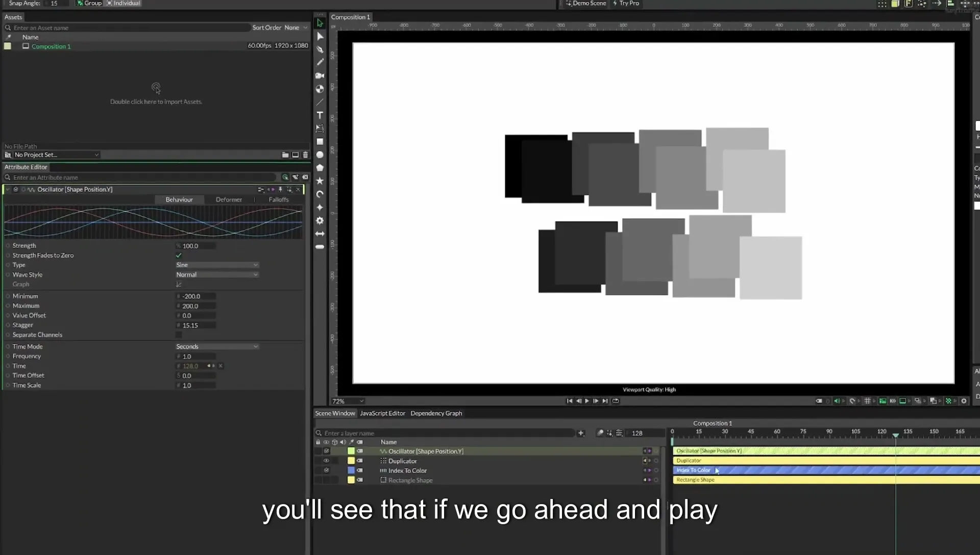Switch to the JavaScript Editor tab
The image size is (980, 555).
pyautogui.click(x=382, y=414)
